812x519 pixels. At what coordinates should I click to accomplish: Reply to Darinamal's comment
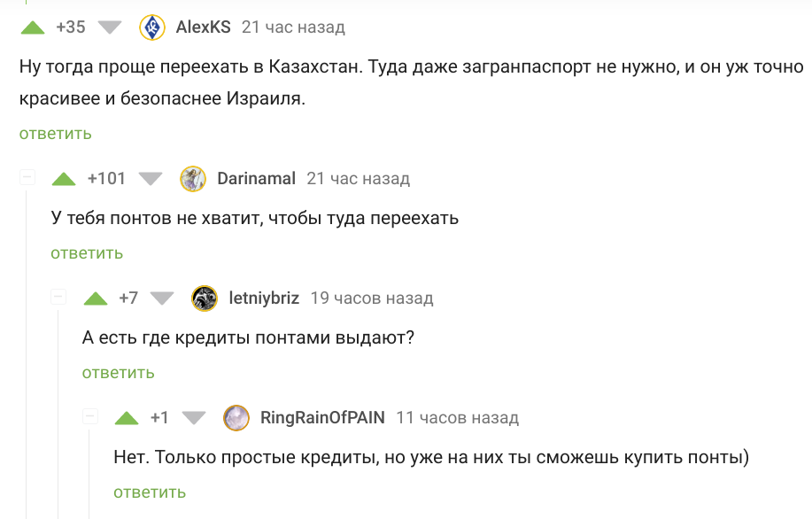coord(87,253)
